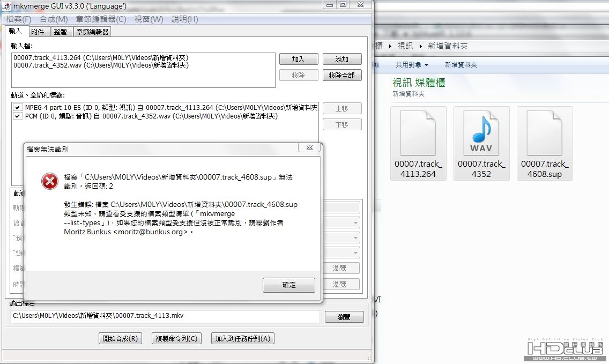The height and width of the screenshot is (364, 609).
Task: Expand breadcrumb arrow before 視訊
Action: (x=390, y=46)
